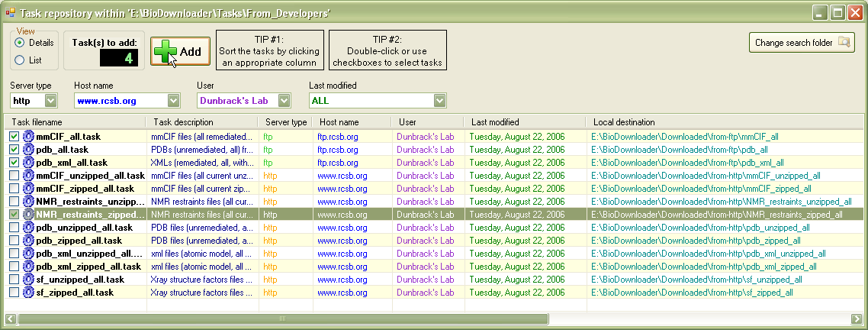This screenshot has width=868, height=330.
Task: Click the TIP #1 sorting box
Action: pyautogui.click(x=269, y=50)
